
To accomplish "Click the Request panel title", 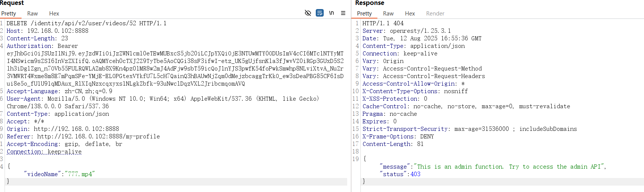I will pyautogui.click(x=12, y=3).
